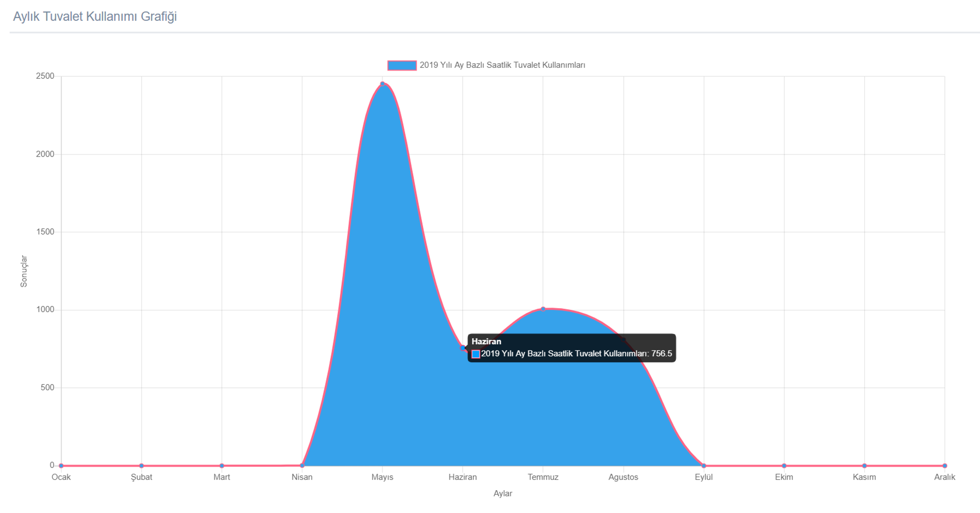980x513 pixels.
Task: Click the 'Haziran' tooltip title
Action: pyautogui.click(x=486, y=341)
